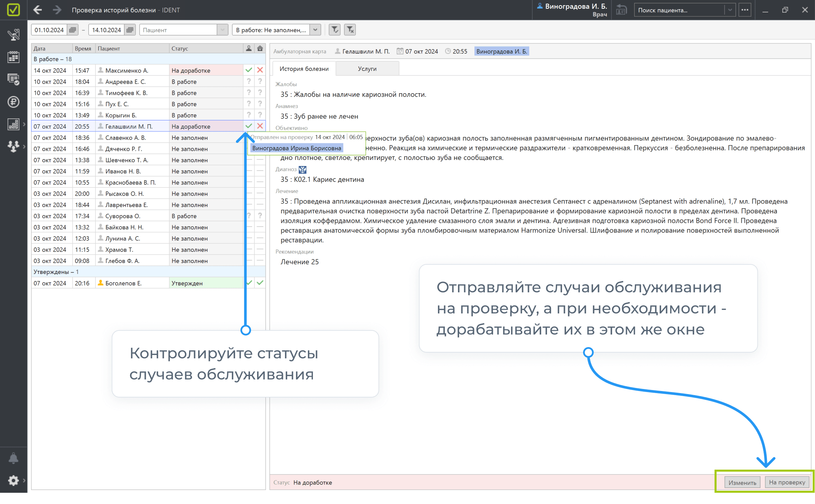815x504 pixels.
Task: Click red cross in Максименко А. row
Action: (260, 70)
